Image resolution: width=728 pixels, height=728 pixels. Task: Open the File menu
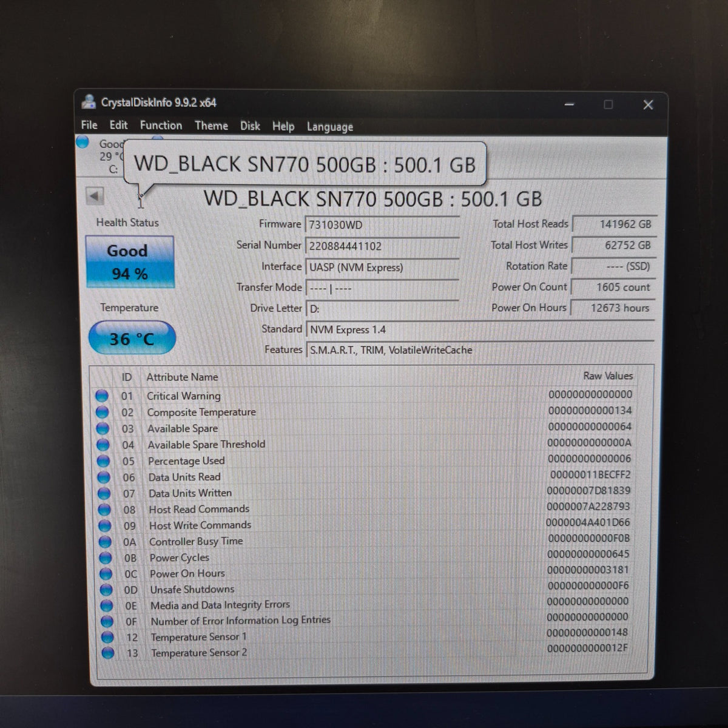pos(89,125)
